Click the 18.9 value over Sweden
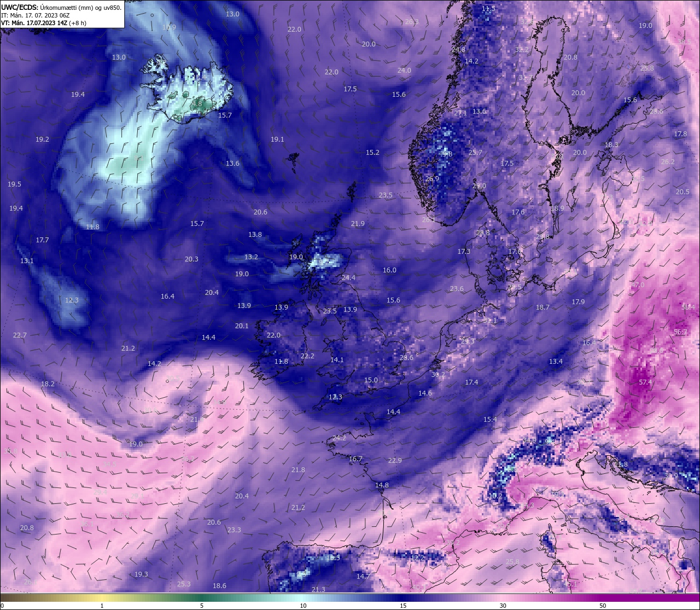 (557, 208)
